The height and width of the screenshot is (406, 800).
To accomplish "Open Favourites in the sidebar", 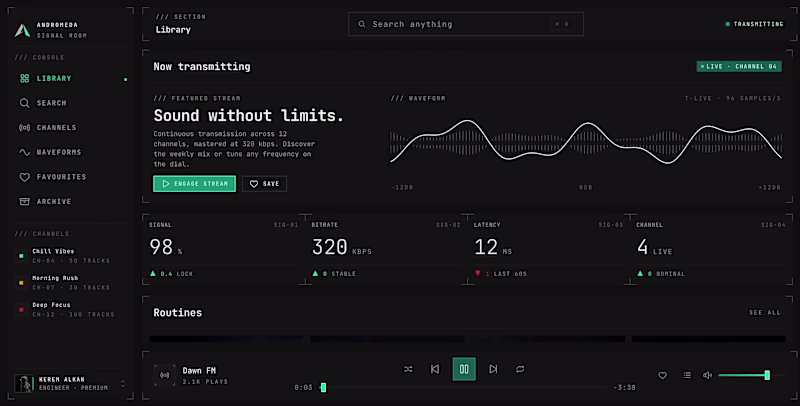I will click(x=71, y=177).
